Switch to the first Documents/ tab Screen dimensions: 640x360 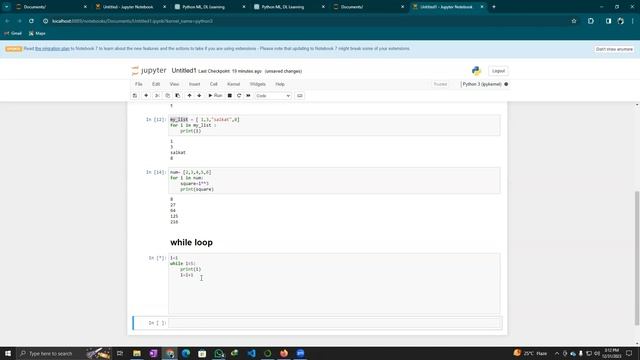(x=50, y=7)
